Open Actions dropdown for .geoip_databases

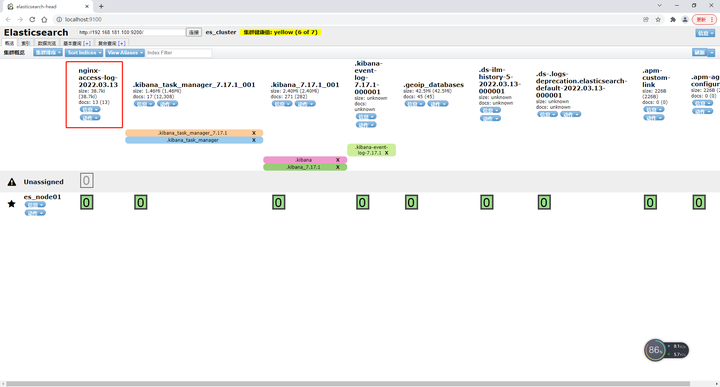tap(438, 104)
